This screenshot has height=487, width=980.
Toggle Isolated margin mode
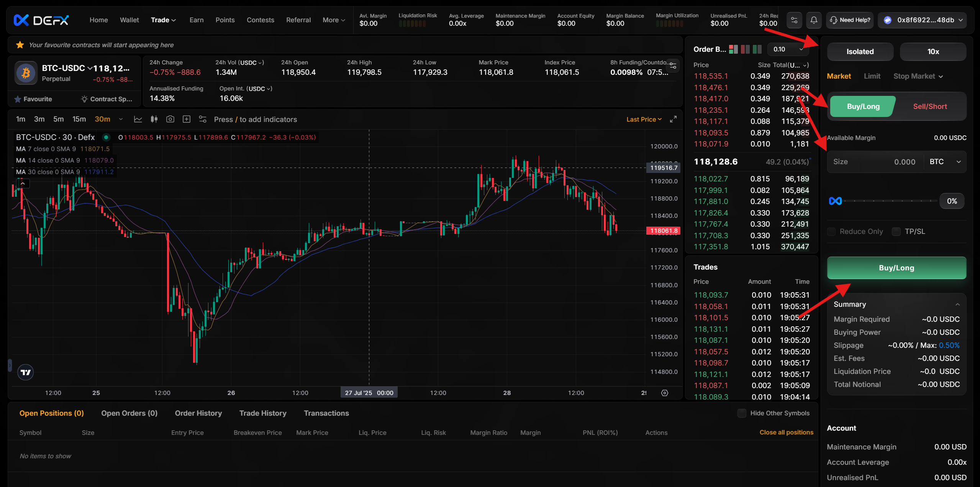(860, 52)
